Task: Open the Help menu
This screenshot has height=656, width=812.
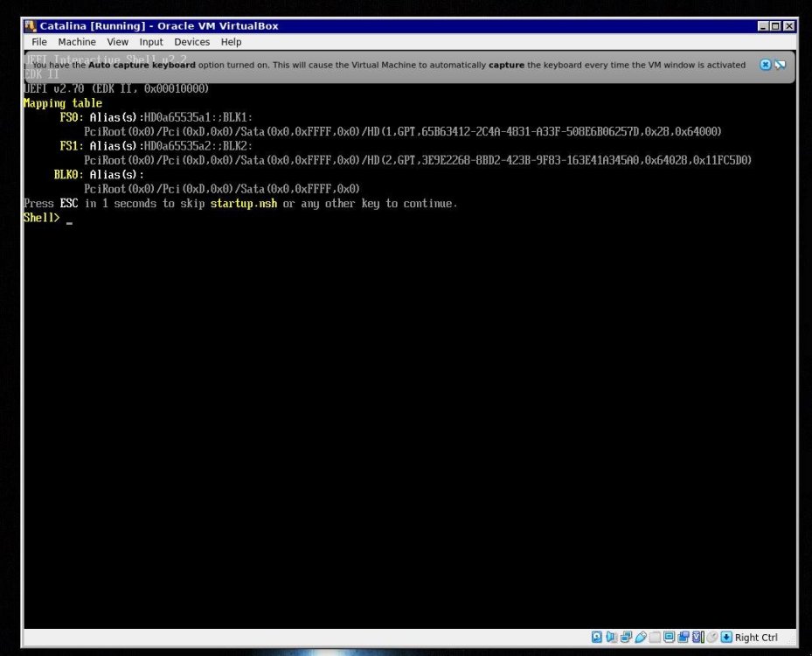Action: tap(231, 42)
